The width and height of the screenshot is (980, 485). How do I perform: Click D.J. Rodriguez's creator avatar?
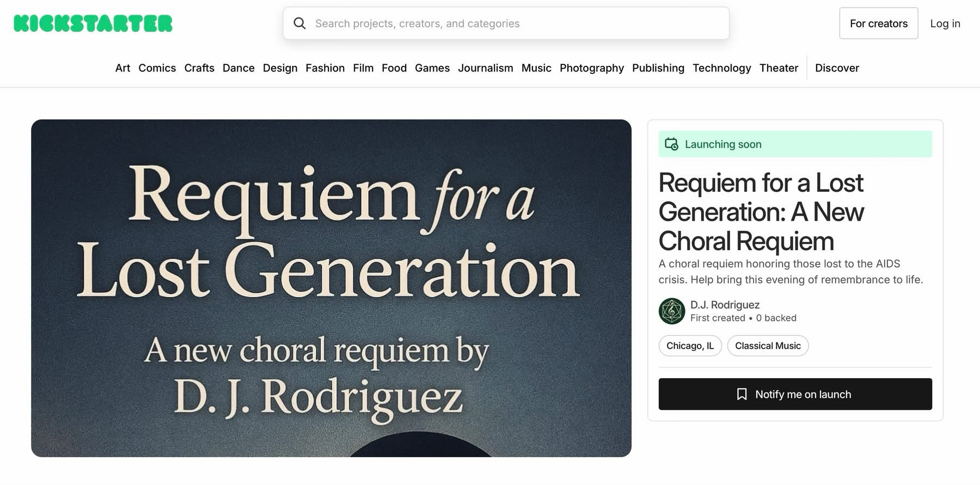coord(672,311)
